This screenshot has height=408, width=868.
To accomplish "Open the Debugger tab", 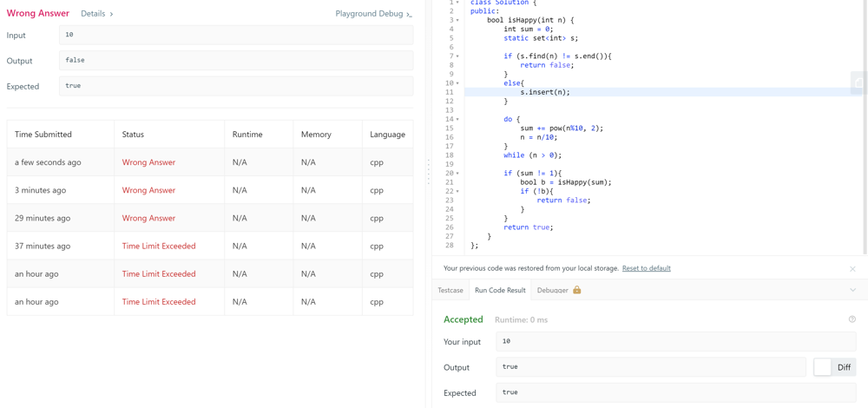I will (x=552, y=290).
